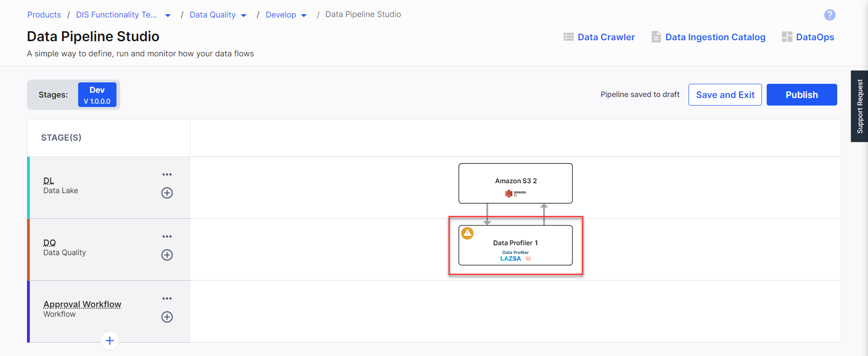
Task: Select the Dev V 1.0.0.0 stage tab
Action: (x=97, y=95)
